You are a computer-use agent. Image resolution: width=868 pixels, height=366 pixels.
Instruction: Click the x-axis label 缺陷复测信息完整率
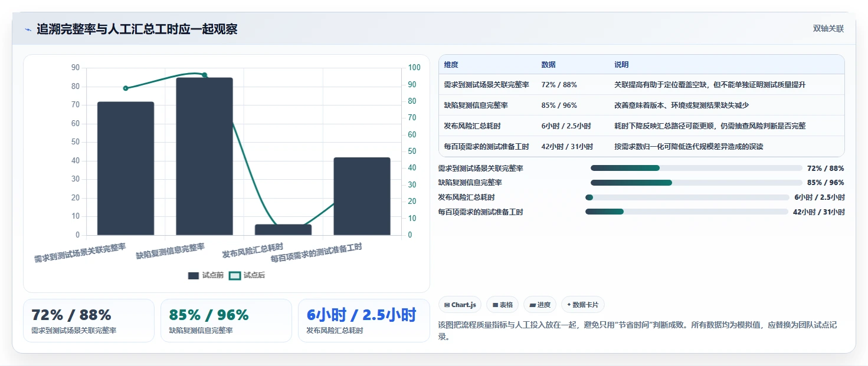pos(170,250)
